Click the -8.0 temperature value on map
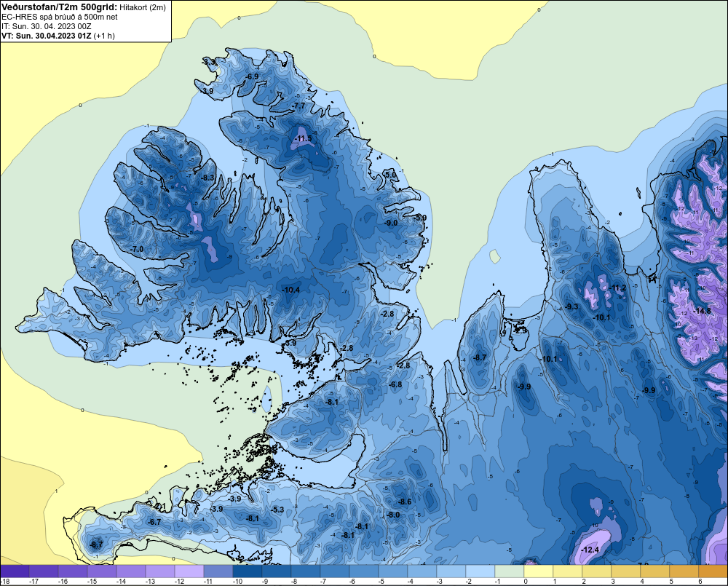The height and width of the screenshot is (586, 728). point(393,515)
